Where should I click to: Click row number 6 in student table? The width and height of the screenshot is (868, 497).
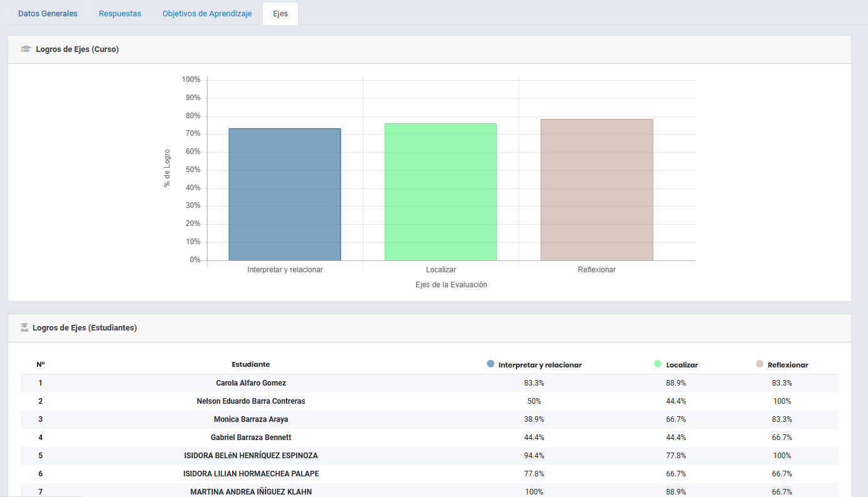pos(41,474)
